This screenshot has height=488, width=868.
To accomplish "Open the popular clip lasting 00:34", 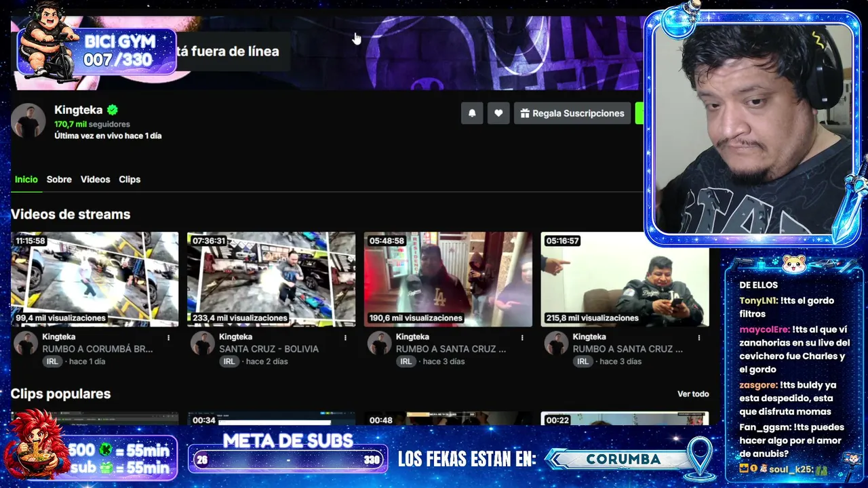I will [271, 419].
